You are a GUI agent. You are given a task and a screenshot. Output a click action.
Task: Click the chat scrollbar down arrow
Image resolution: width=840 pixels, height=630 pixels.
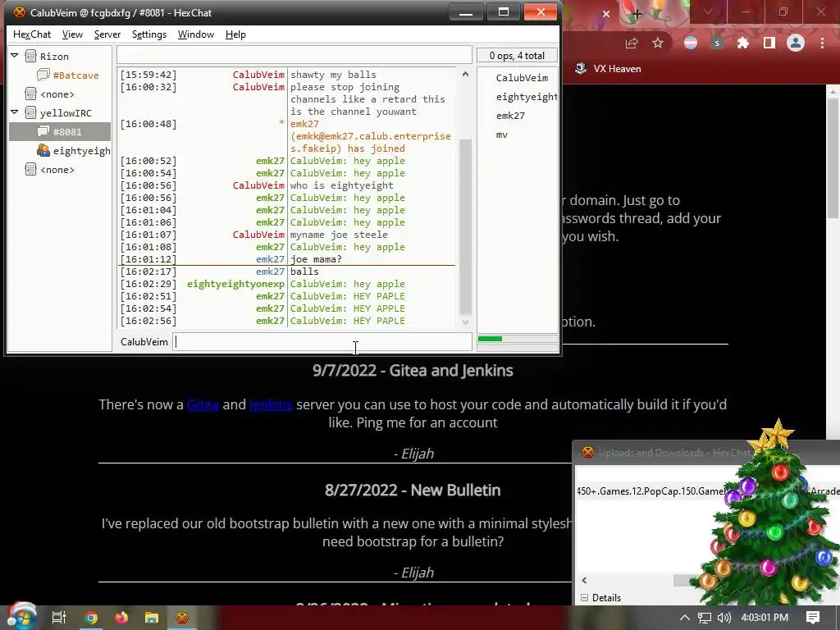pyautogui.click(x=466, y=322)
